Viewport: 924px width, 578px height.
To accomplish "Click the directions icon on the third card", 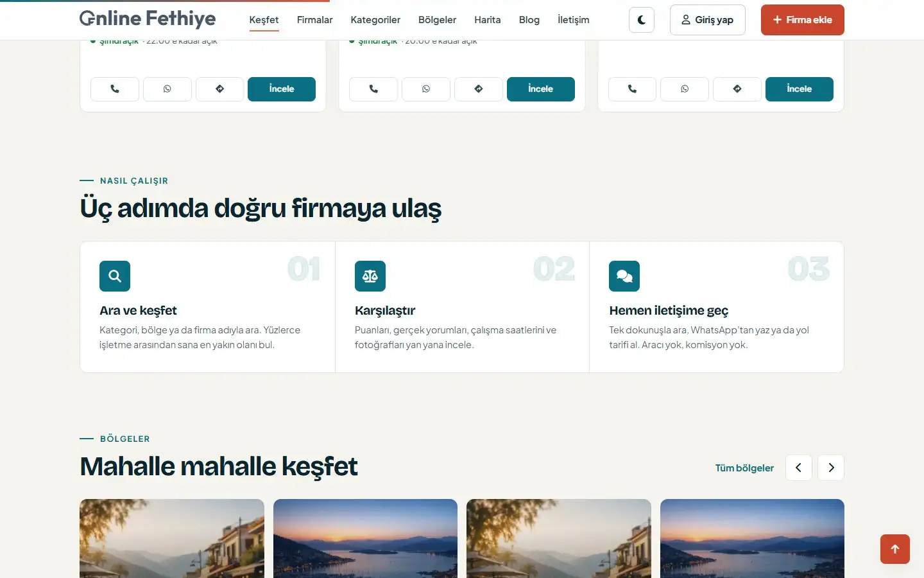I will (x=737, y=89).
